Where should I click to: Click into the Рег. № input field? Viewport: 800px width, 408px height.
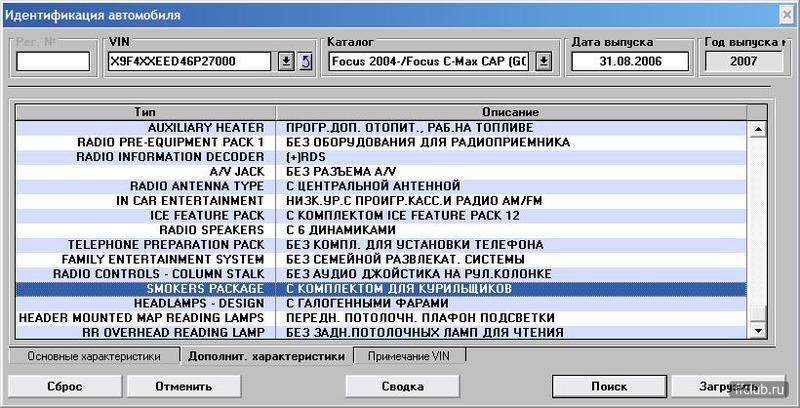point(53,62)
